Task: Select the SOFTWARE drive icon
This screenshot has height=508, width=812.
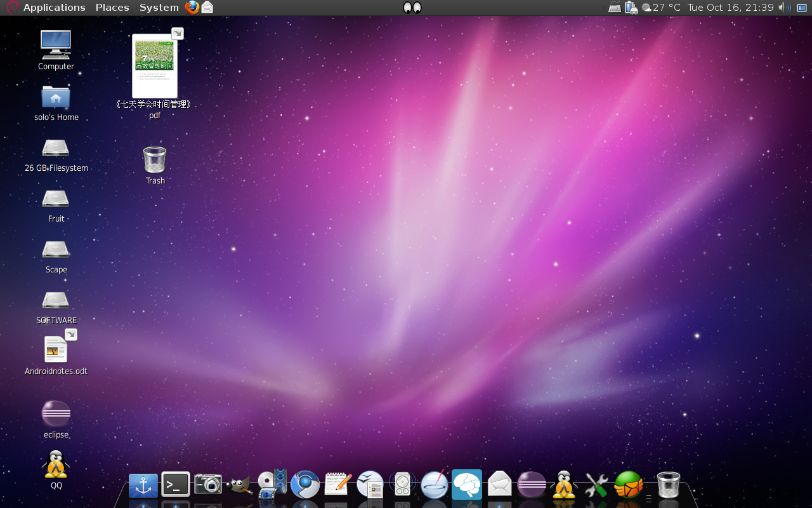Action: [x=56, y=300]
